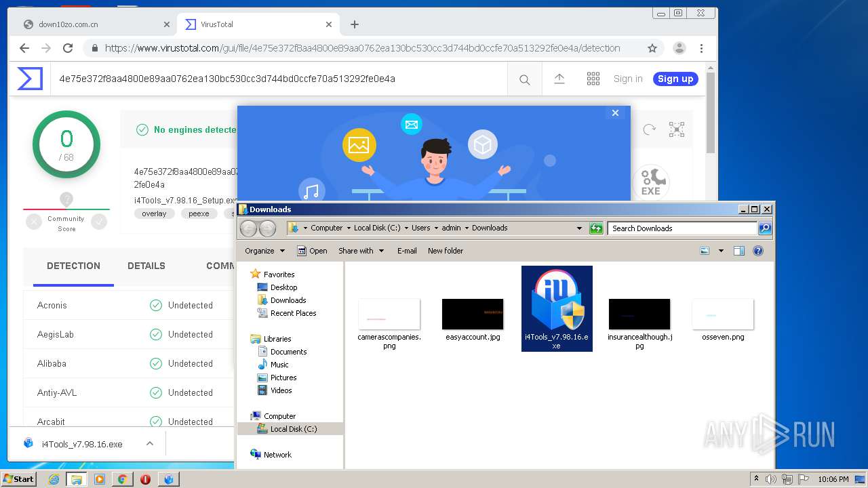Click Chrome icon in taskbar
The height and width of the screenshot is (488, 868).
[x=122, y=479]
